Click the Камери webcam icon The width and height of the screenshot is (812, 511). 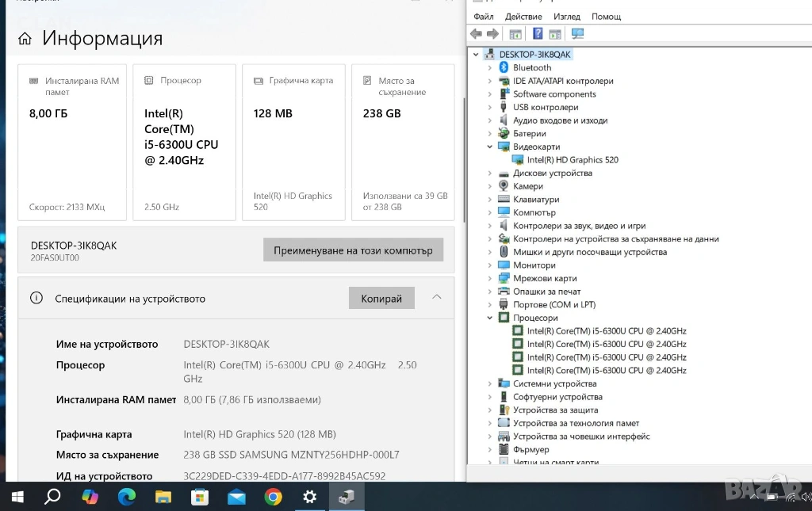pos(504,185)
